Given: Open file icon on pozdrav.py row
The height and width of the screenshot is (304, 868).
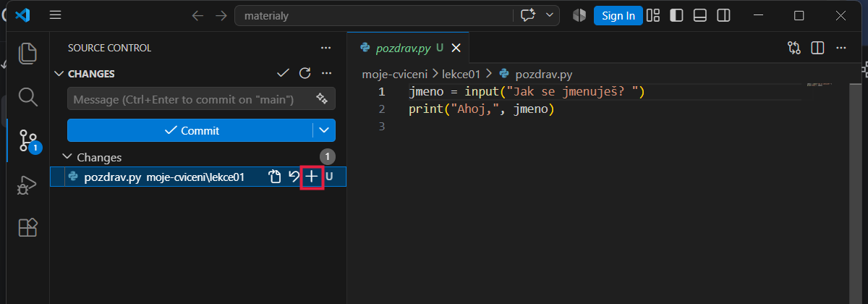Looking at the screenshot, I should click(x=275, y=177).
